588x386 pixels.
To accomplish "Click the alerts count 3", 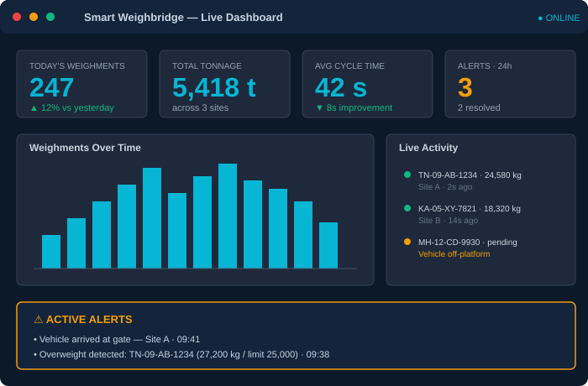I will click(465, 87).
